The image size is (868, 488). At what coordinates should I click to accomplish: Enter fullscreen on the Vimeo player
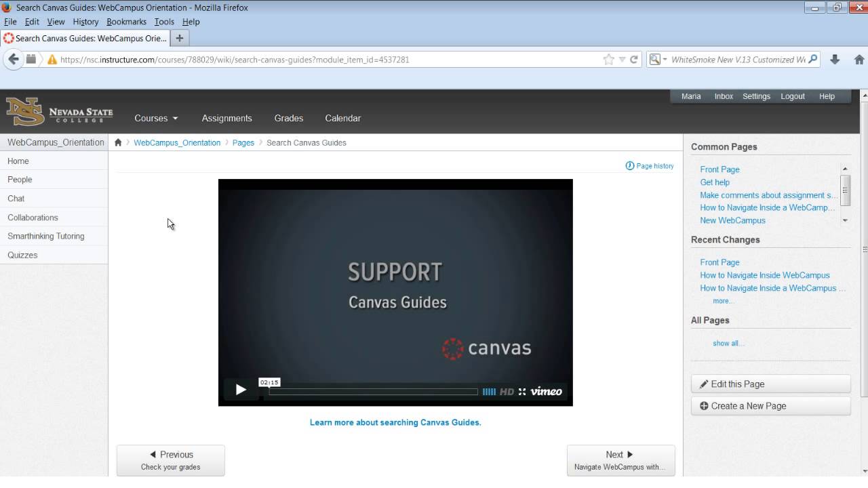[x=522, y=392]
